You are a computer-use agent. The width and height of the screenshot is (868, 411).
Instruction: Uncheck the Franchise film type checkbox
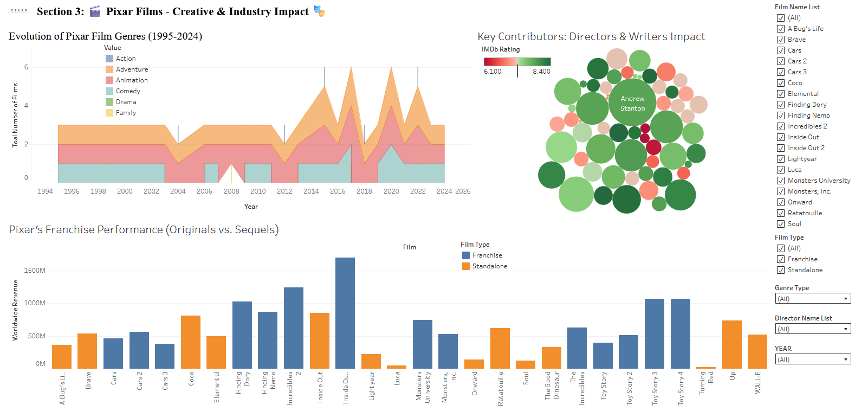[x=781, y=259]
